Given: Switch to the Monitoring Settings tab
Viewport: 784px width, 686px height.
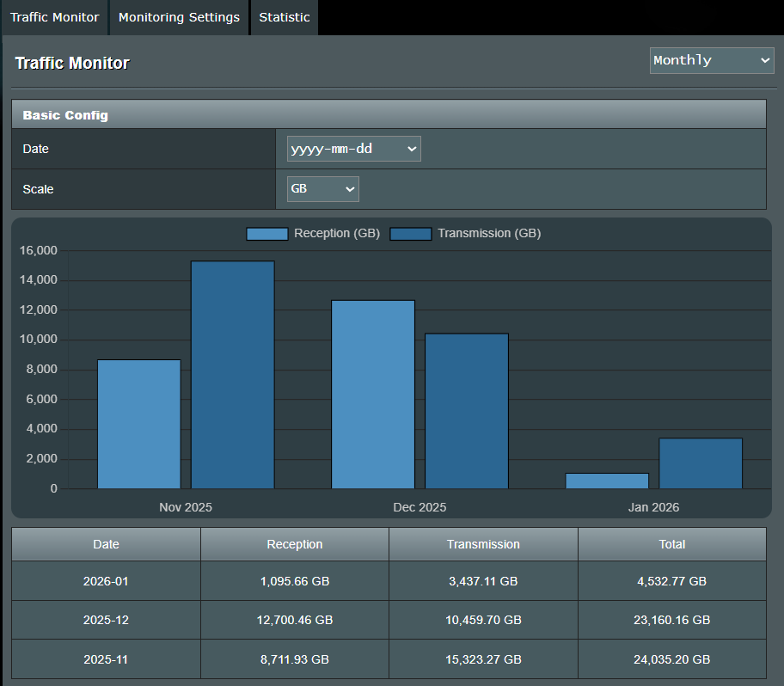Looking at the screenshot, I should [x=179, y=17].
